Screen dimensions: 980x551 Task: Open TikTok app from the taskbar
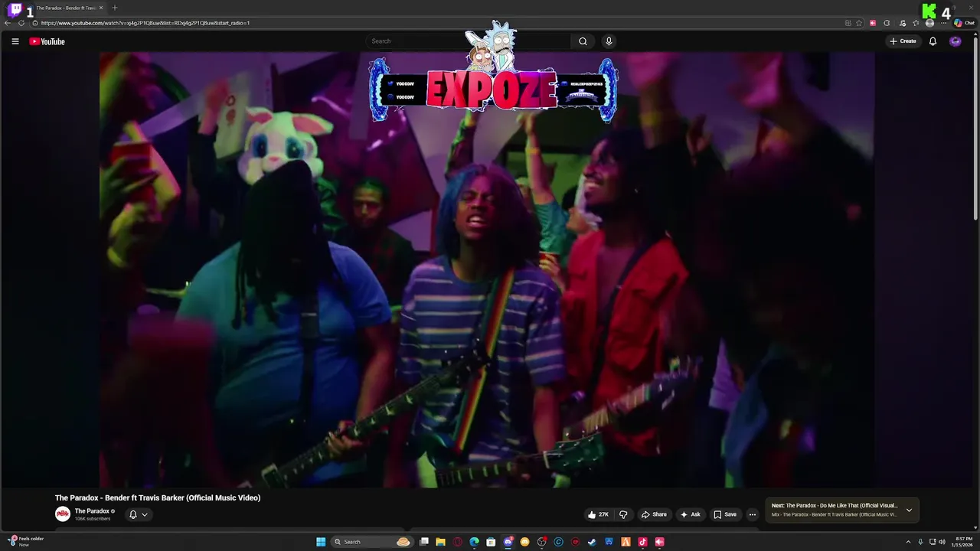(x=642, y=542)
